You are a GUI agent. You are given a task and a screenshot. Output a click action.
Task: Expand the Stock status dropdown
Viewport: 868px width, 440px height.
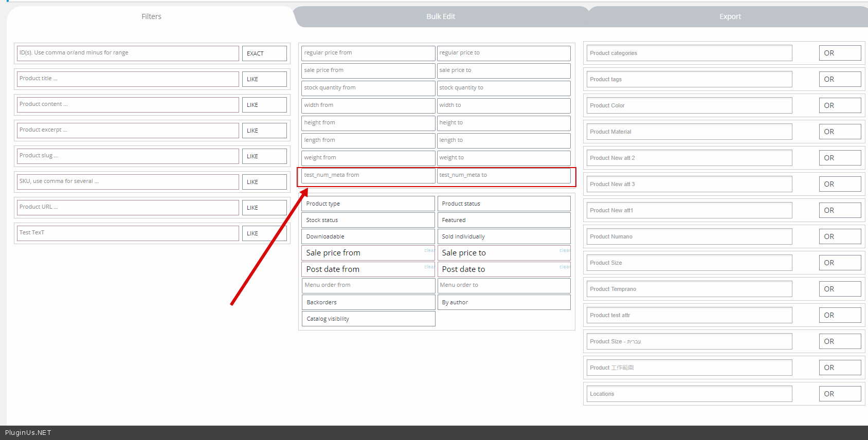pos(368,220)
